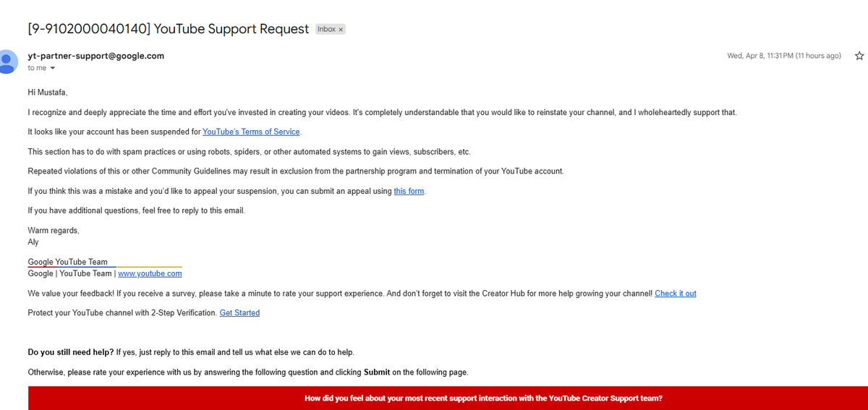The width and height of the screenshot is (868, 410).
Task: Star this YouTube Support email
Action: point(859,56)
